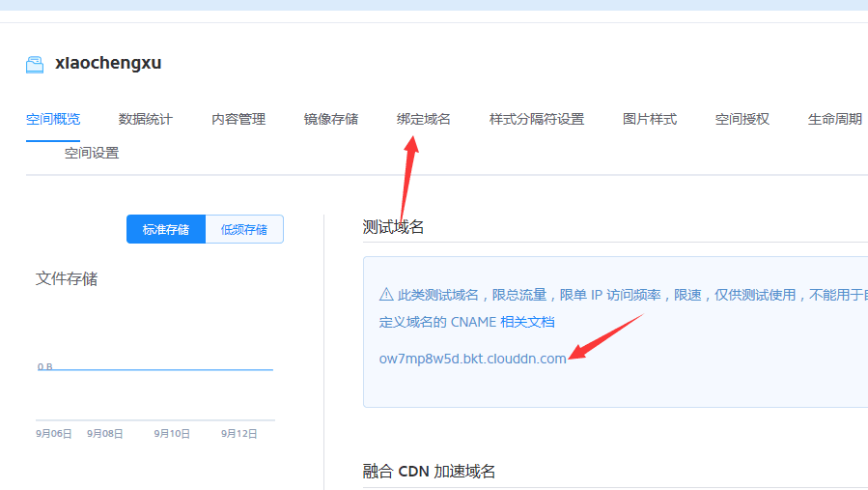Image resolution: width=868 pixels, height=490 pixels.
Task: Select the 绑定域名 tab
Action: point(424,119)
